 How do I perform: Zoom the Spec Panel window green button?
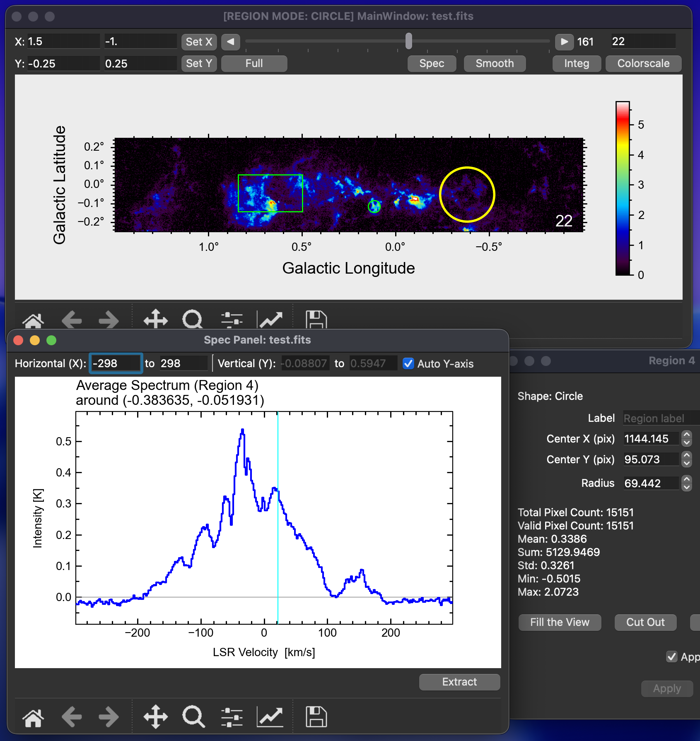(x=51, y=340)
